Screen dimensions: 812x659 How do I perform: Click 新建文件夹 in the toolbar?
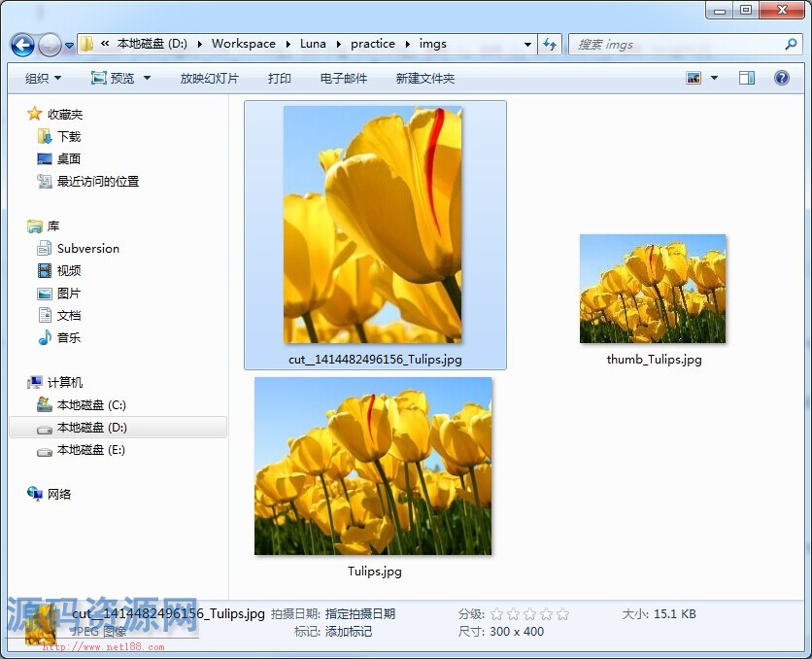point(425,78)
